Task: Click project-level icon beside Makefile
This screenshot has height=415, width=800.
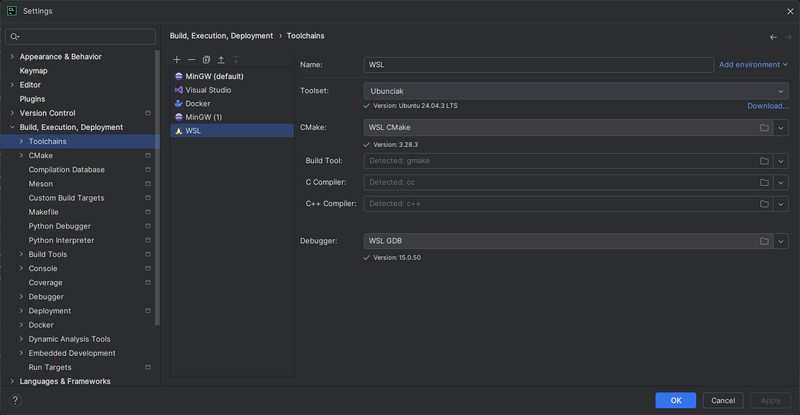Action: (x=148, y=212)
